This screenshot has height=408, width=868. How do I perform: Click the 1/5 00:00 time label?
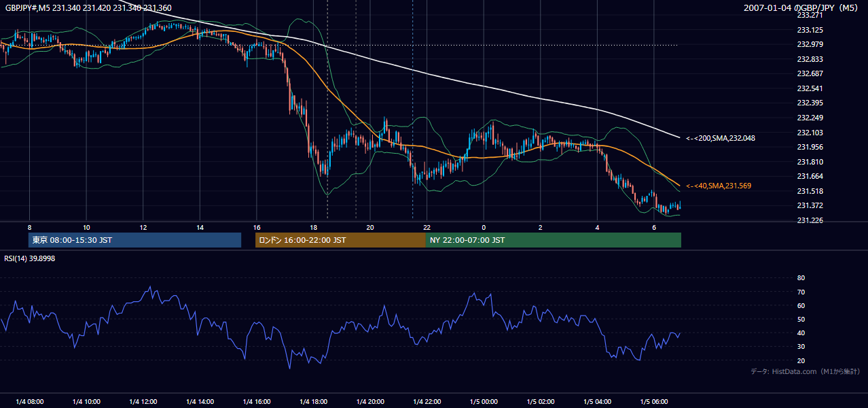484,402
